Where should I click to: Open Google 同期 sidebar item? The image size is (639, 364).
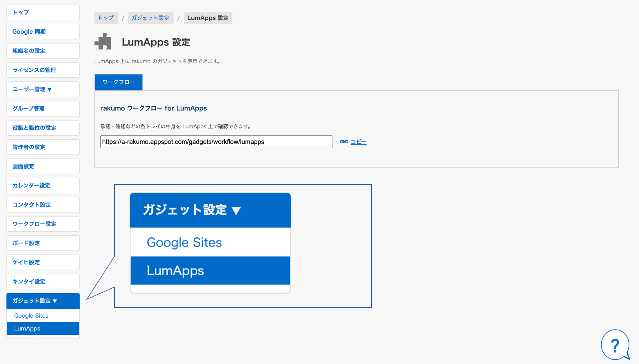(x=43, y=32)
